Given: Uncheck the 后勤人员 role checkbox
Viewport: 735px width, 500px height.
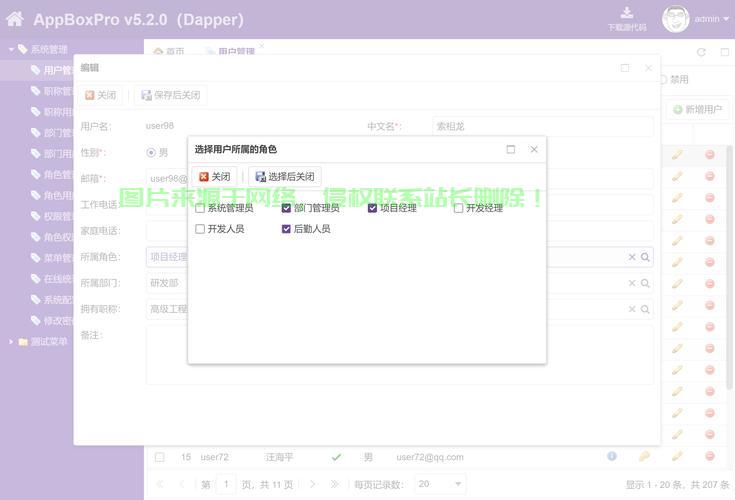Looking at the screenshot, I should pos(287,229).
